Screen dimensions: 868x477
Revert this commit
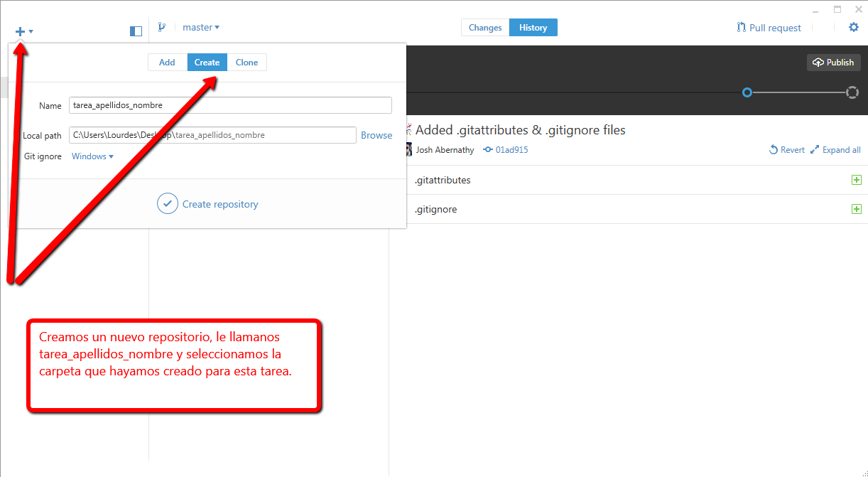point(786,150)
